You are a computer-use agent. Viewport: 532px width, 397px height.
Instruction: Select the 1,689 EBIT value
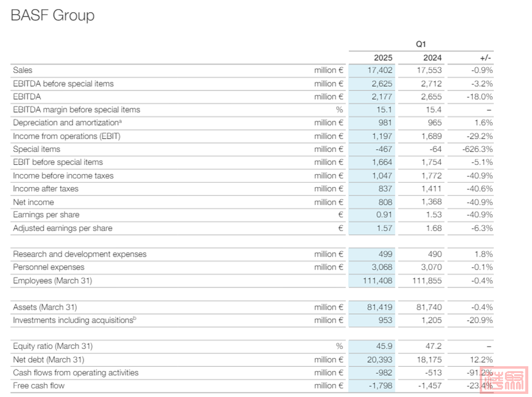tap(431, 136)
